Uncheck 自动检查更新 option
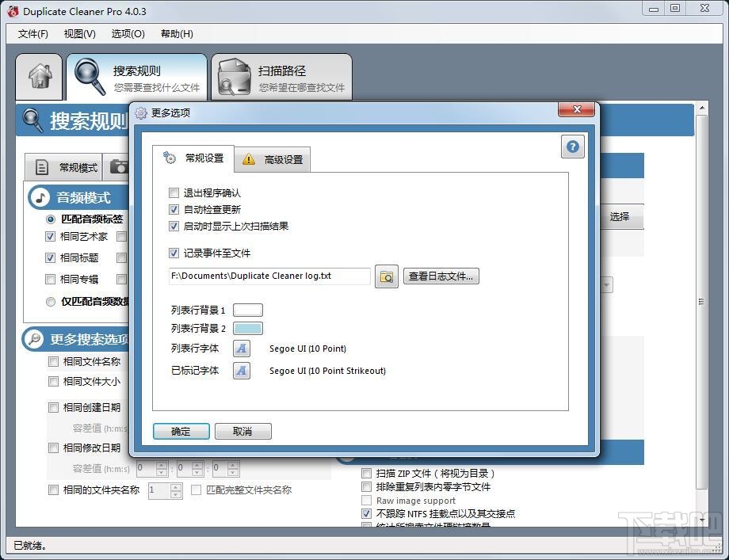Screen dimensions: 729x560 click(174, 210)
